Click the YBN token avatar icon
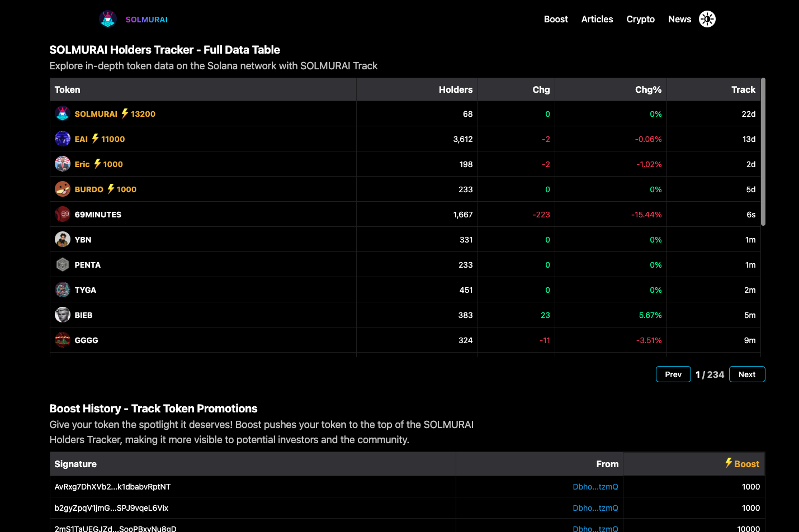Image resolution: width=799 pixels, height=532 pixels. [x=63, y=239]
